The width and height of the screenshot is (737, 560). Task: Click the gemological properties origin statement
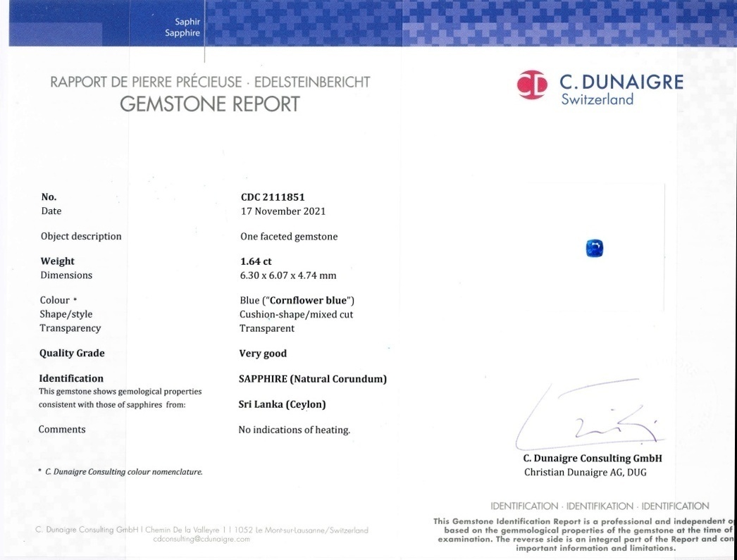click(120, 398)
